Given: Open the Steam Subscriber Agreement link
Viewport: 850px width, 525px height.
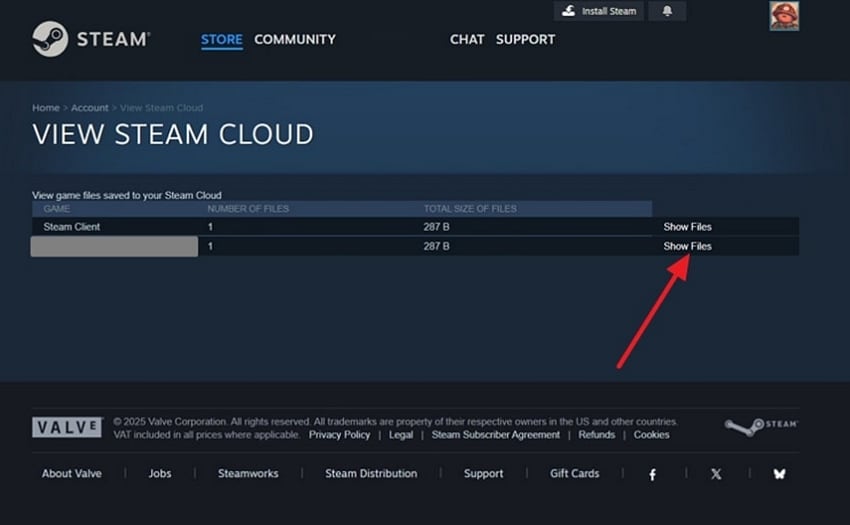Looking at the screenshot, I should click(x=495, y=435).
